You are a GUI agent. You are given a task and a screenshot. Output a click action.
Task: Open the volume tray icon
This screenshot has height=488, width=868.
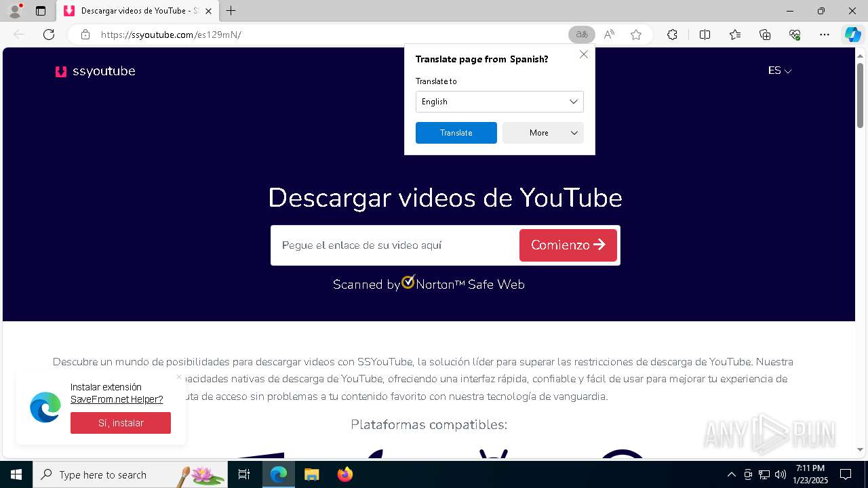pyautogui.click(x=781, y=474)
